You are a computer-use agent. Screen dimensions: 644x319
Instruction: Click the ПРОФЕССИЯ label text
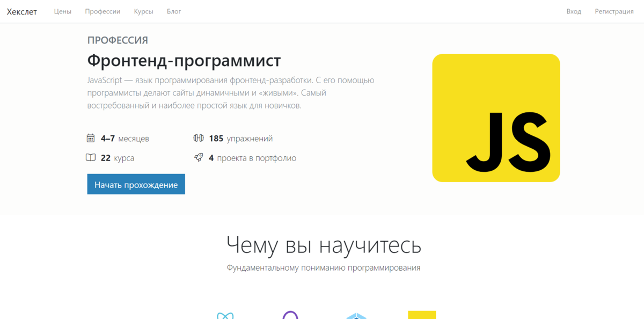click(x=118, y=40)
